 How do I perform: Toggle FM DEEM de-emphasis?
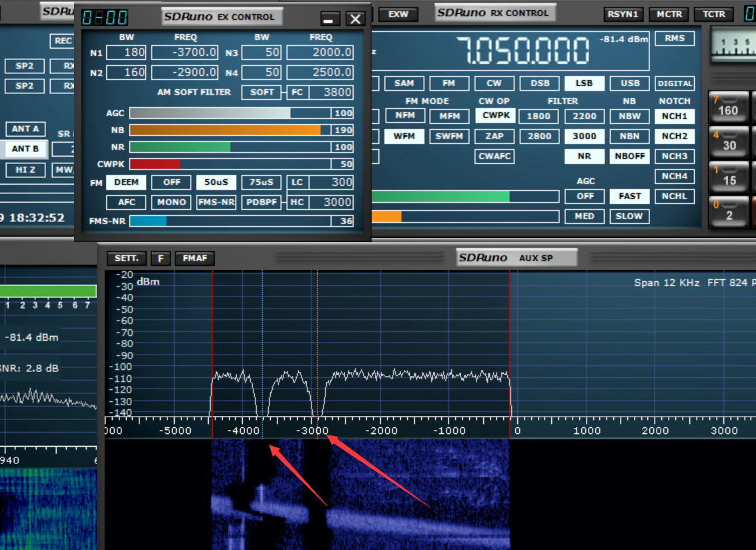pos(126,182)
